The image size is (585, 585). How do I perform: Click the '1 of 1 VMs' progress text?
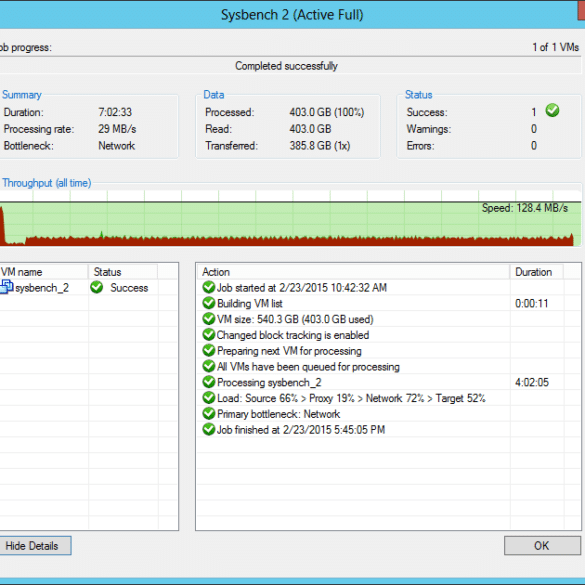556,47
